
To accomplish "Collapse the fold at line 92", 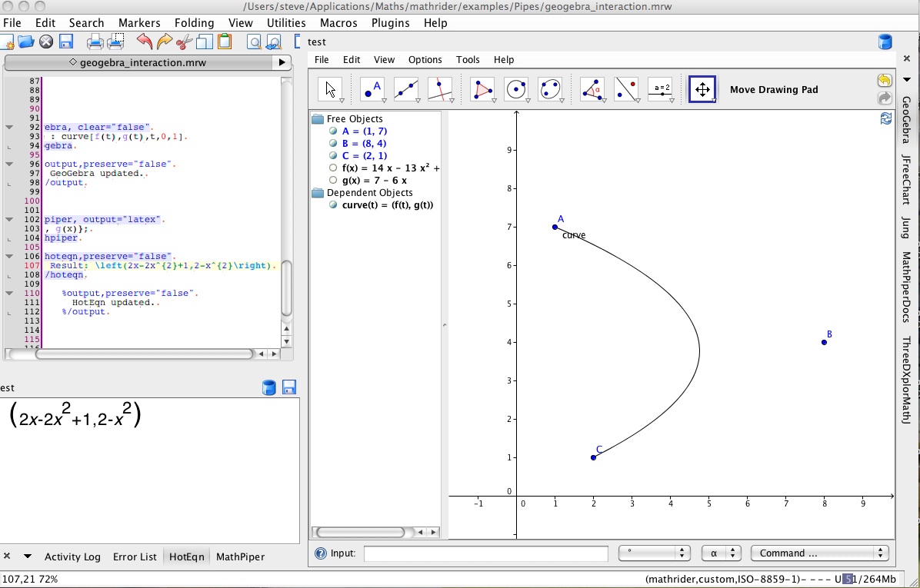I will pyautogui.click(x=9, y=128).
